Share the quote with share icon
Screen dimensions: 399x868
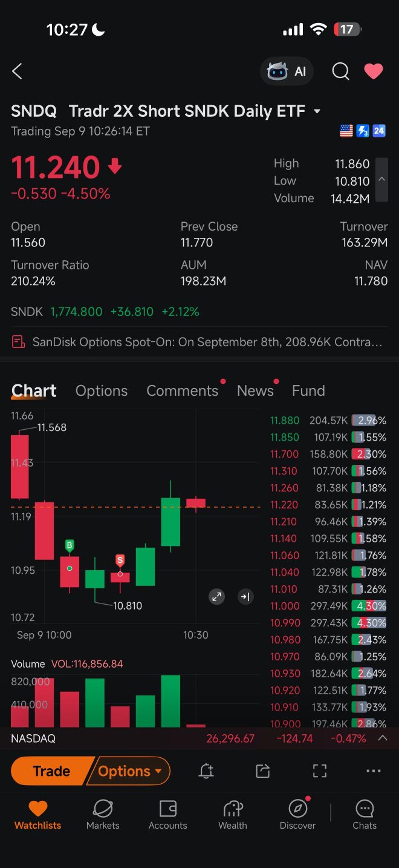point(262,771)
